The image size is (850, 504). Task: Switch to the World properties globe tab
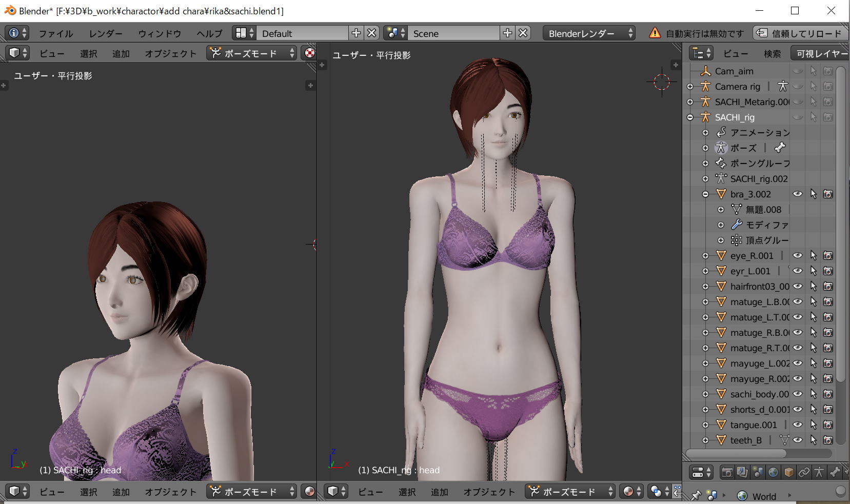point(773,472)
